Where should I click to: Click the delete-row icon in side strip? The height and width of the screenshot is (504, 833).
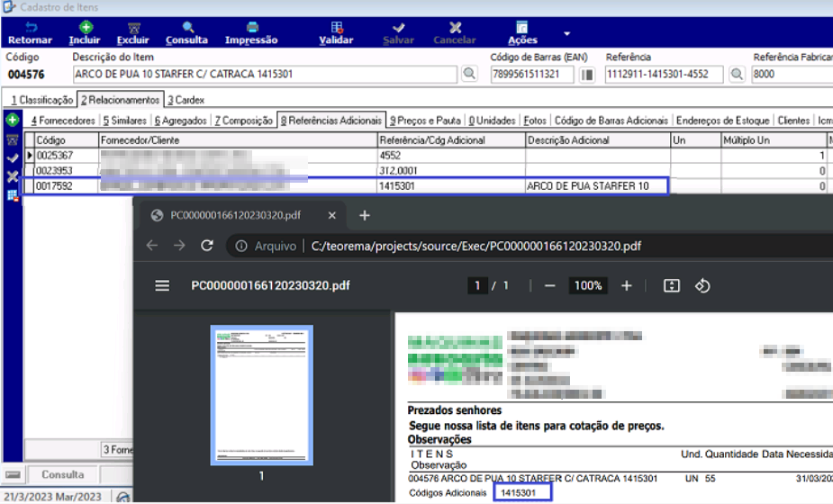(x=13, y=139)
